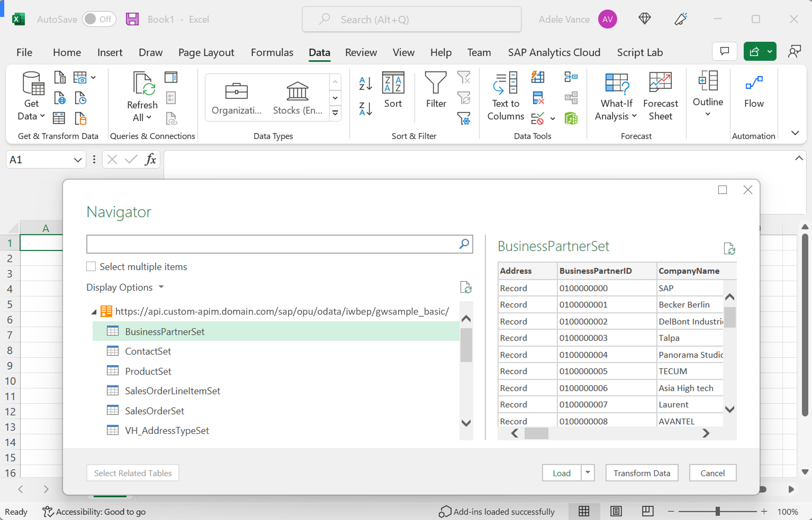The image size is (812, 520).
Task: Click the Cancel button
Action: tap(712, 473)
